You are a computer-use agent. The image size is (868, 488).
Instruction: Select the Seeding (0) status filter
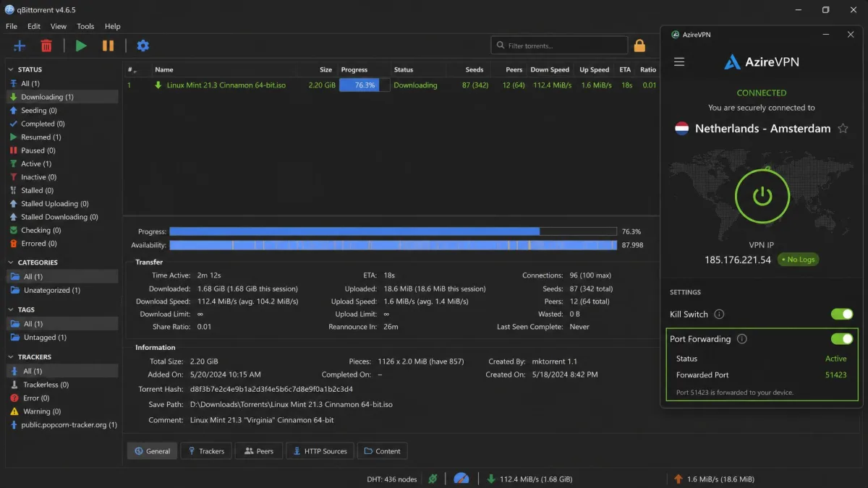pos(62,111)
